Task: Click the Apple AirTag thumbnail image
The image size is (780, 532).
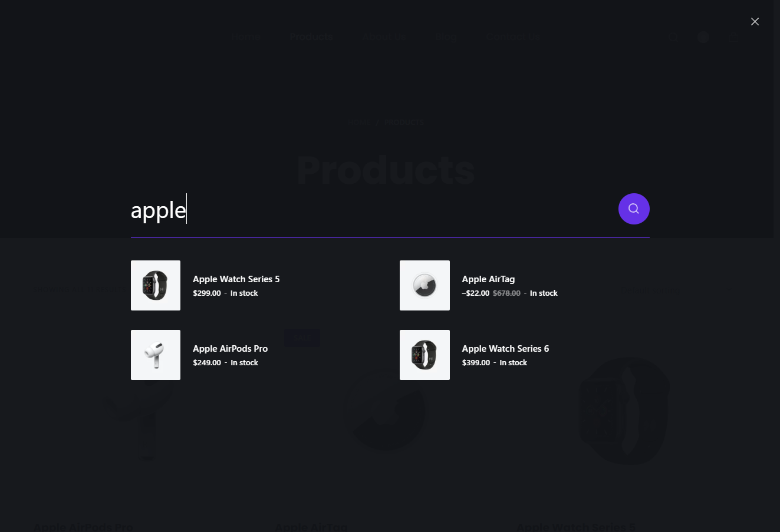Action: pyautogui.click(x=424, y=285)
